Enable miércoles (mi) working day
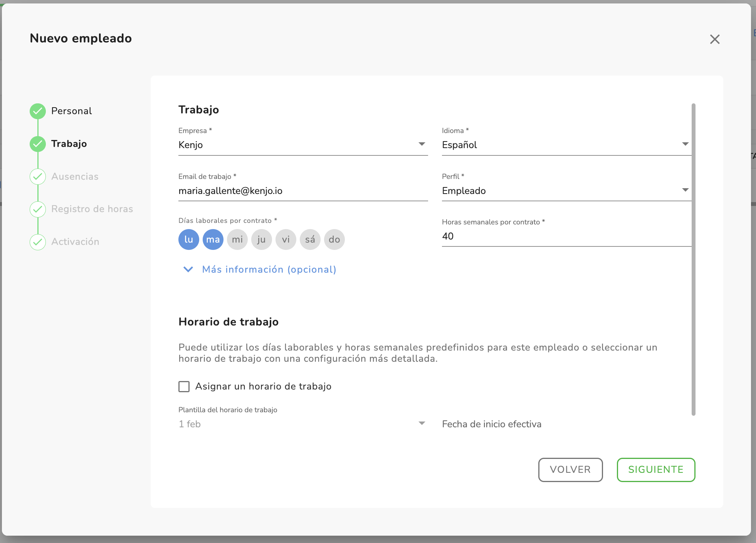Screen dimensions: 756x543 tap(237, 239)
